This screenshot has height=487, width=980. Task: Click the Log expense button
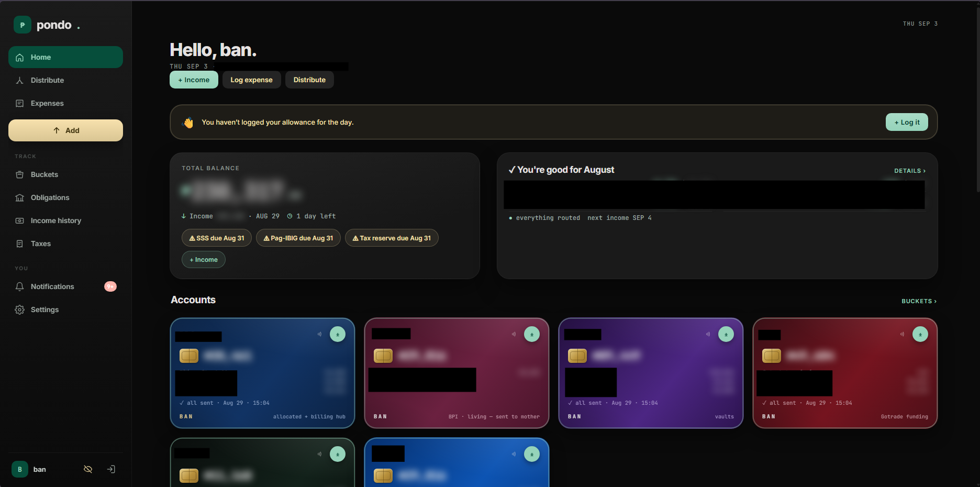tap(252, 80)
